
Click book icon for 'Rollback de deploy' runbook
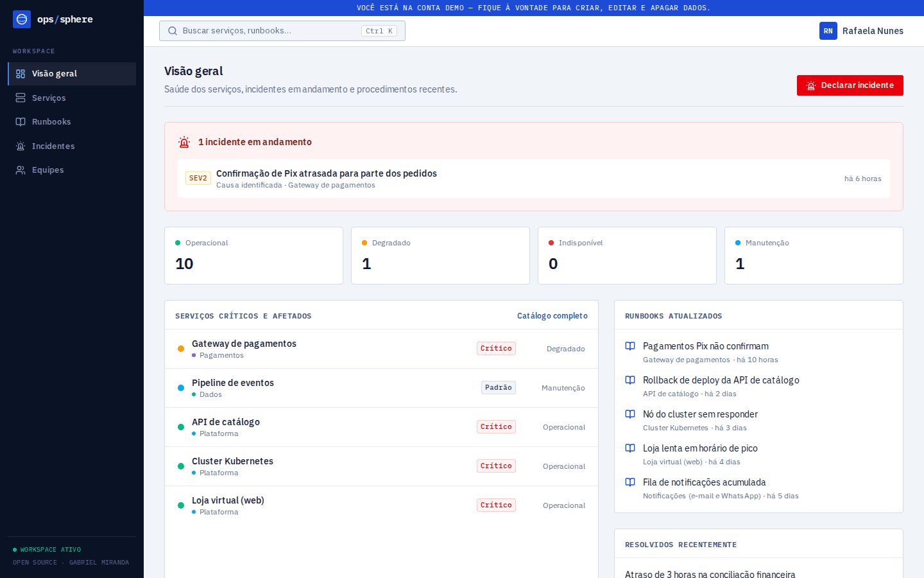click(630, 380)
